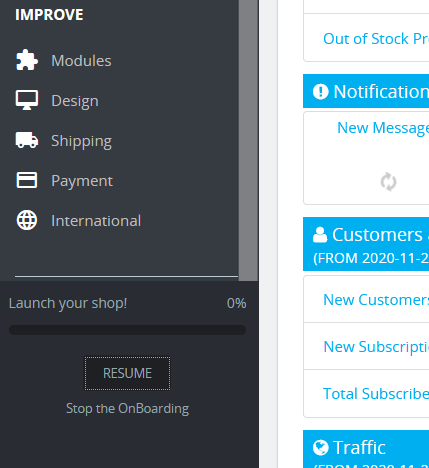Click the Modules puzzle piece icon

coord(27,60)
